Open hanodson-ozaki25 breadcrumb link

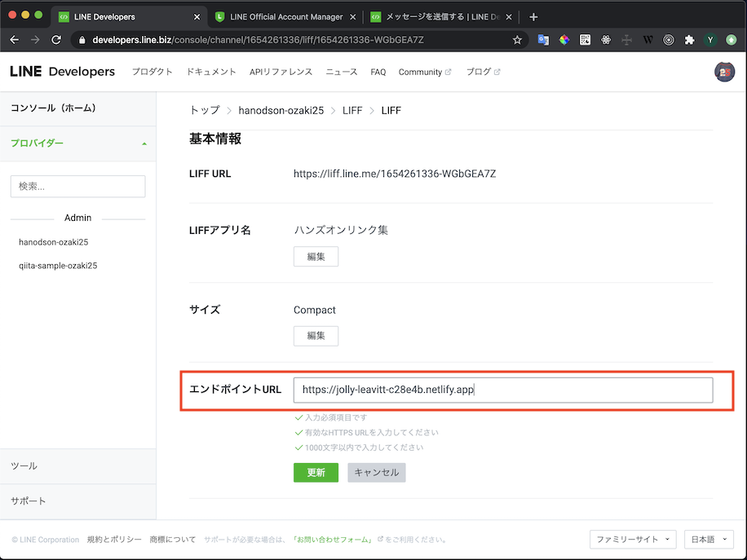point(281,111)
